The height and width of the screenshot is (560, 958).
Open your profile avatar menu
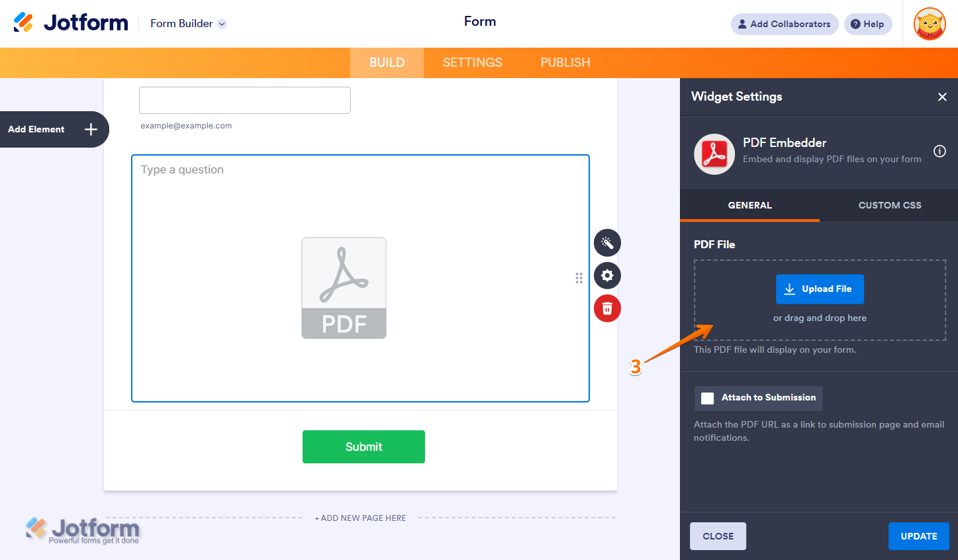pos(930,24)
